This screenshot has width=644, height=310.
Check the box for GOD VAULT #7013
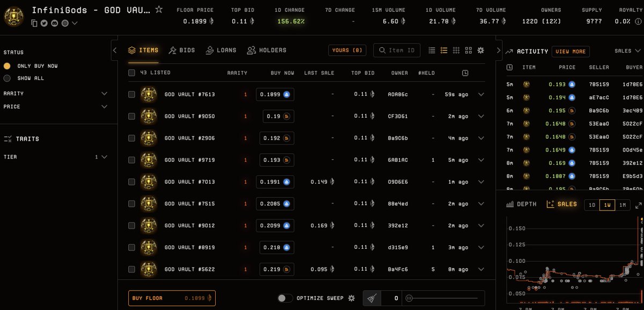(x=131, y=182)
